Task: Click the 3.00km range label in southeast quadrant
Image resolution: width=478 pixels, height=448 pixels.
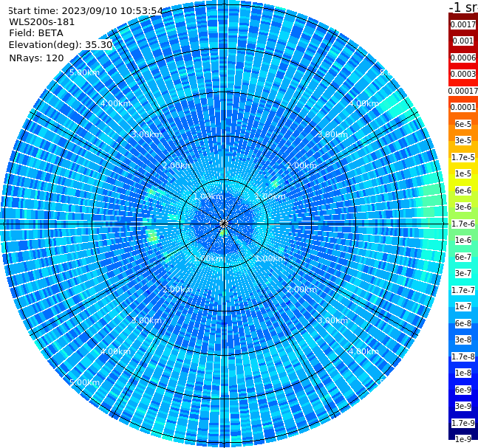Action: point(332,320)
